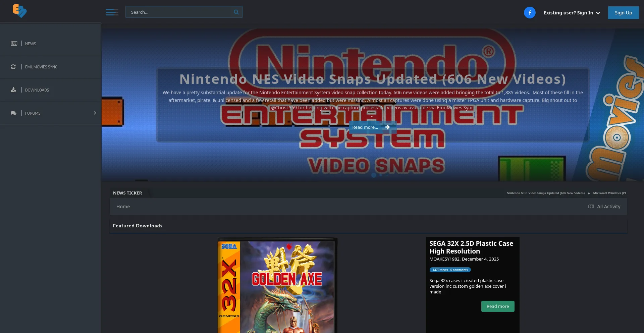The width and height of the screenshot is (644, 333).
Task: Open the SEGA 32X 2.5D Plastic Case title
Action: pos(471,247)
